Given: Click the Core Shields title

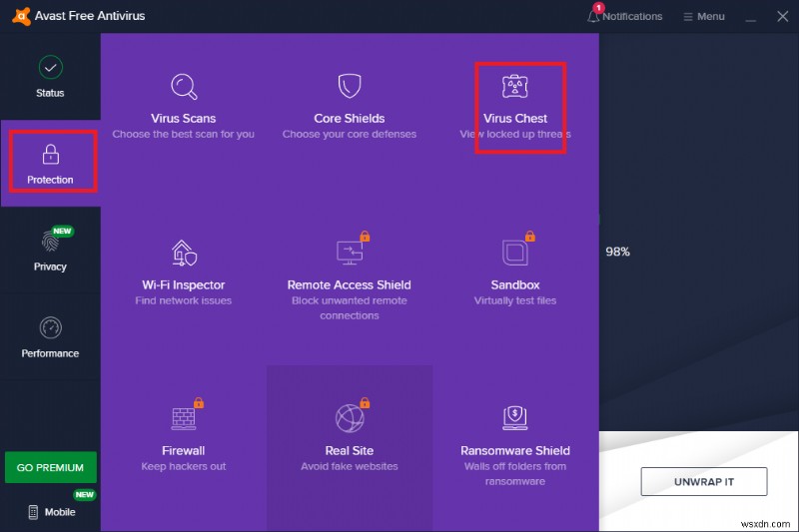Looking at the screenshot, I should (x=350, y=118).
